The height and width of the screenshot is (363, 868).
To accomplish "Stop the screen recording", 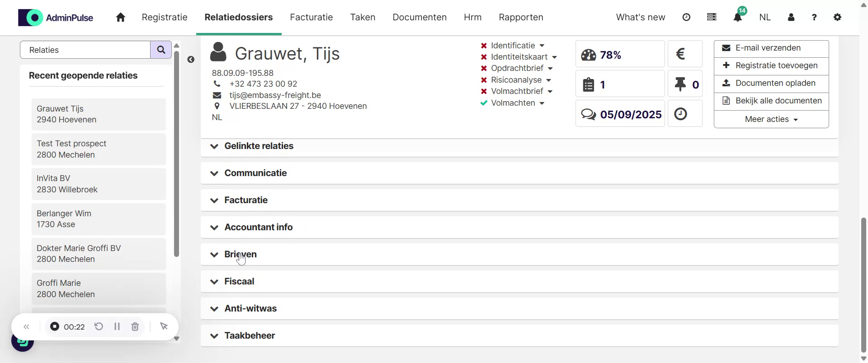I will (x=55, y=326).
